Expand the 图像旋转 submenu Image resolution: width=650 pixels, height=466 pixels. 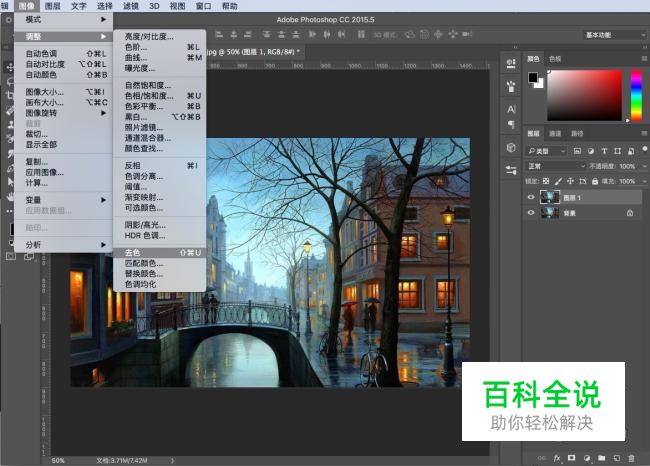(64, 113)
